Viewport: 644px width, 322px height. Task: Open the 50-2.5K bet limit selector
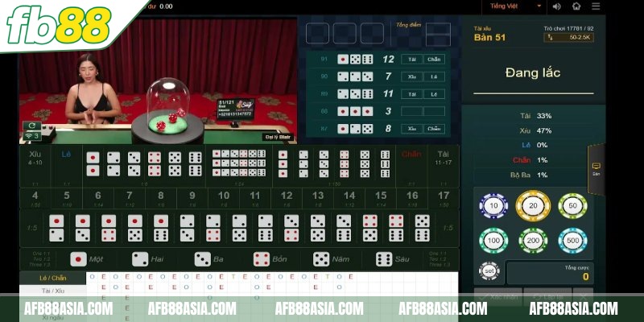point(569,37)
